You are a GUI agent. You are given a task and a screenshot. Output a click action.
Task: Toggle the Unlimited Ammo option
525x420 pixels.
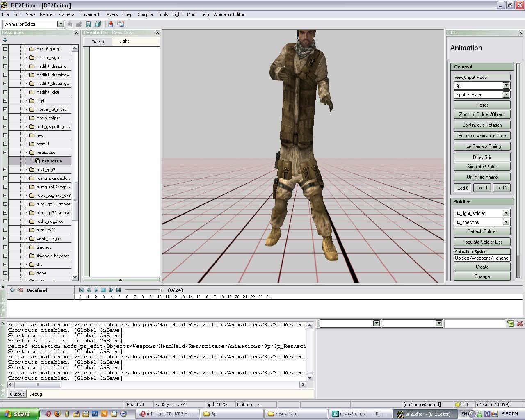(x=482, y=177)
